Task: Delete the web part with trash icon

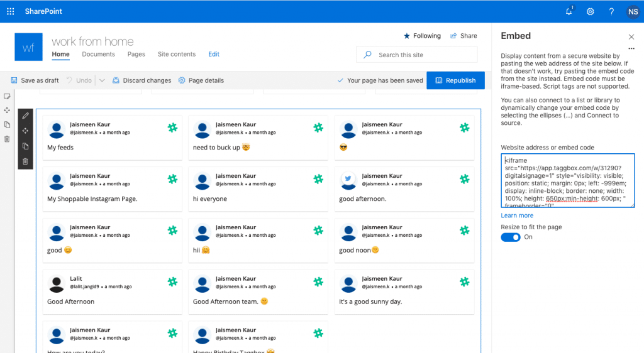Action: (x=25, y=161)
